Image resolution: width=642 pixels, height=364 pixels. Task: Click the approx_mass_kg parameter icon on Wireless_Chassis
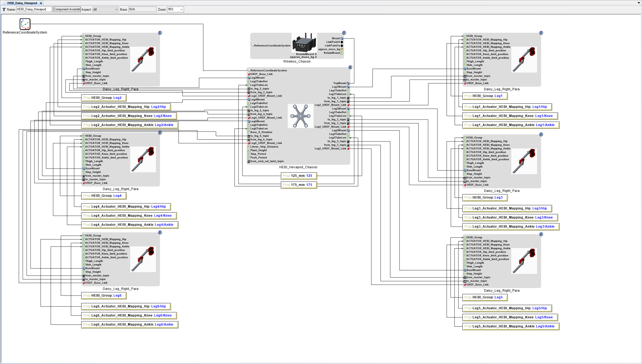[342, 49]
